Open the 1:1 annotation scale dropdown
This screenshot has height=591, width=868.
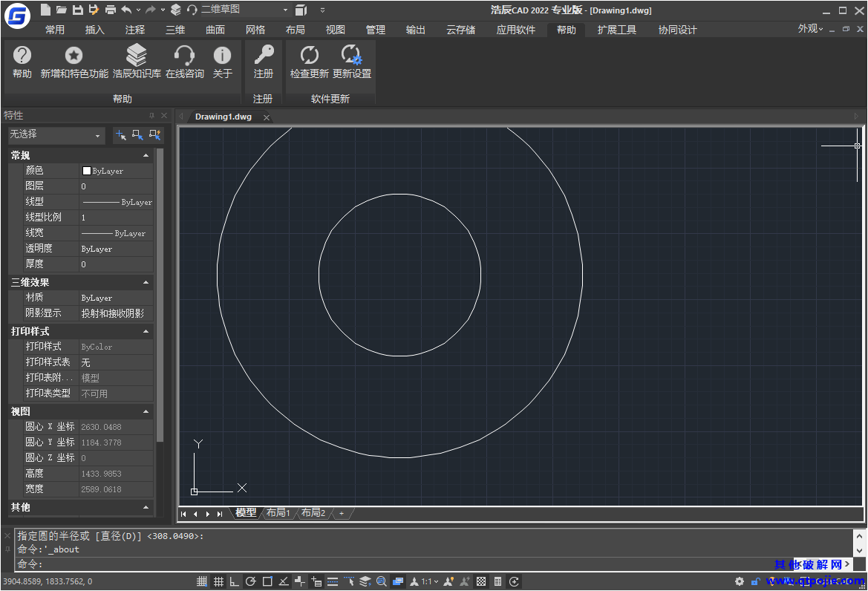[x=430, y=581]
